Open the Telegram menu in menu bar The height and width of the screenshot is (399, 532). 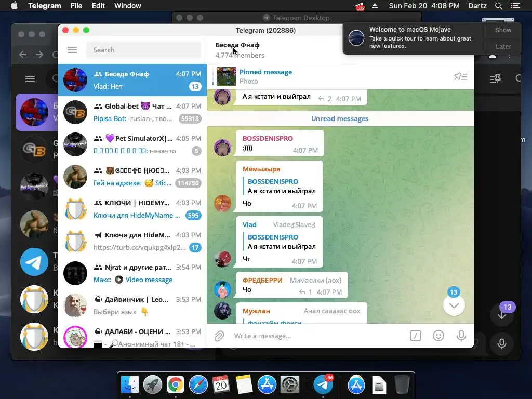click(x=45, y=6)
